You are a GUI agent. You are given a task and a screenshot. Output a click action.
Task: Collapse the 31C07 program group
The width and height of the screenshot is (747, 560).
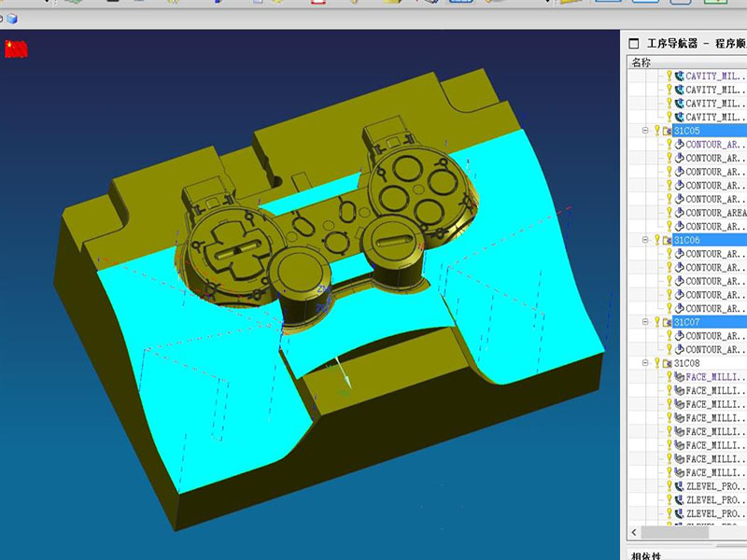(x=645, y=322)
